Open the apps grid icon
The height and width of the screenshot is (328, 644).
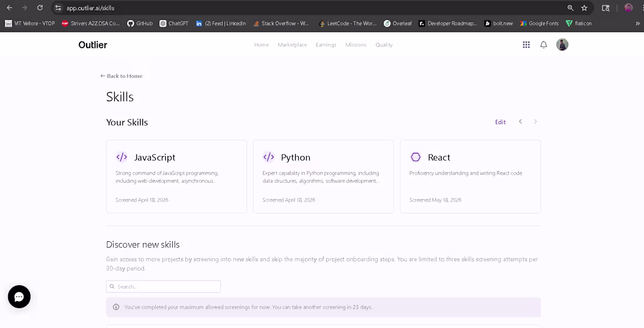coord(526,45)
